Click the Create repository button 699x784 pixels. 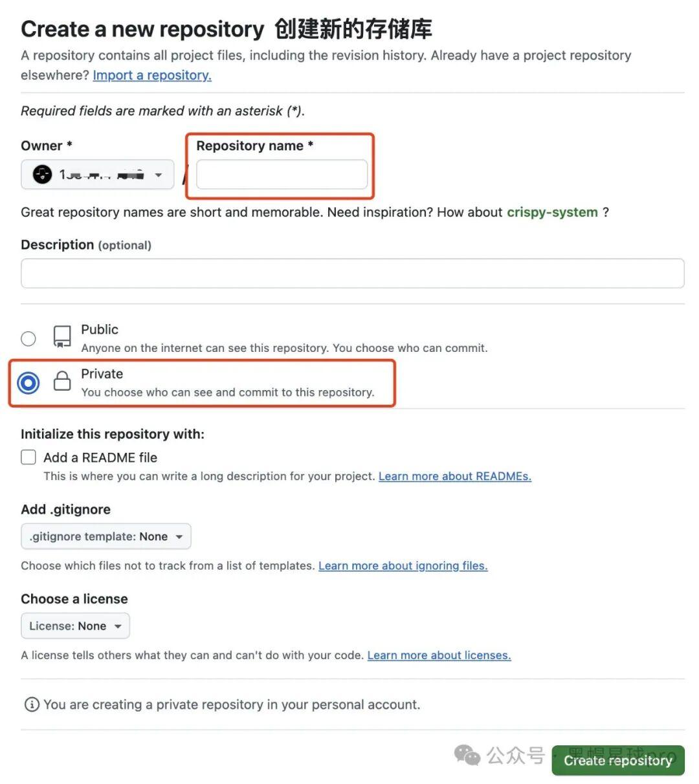coord(618,760)
